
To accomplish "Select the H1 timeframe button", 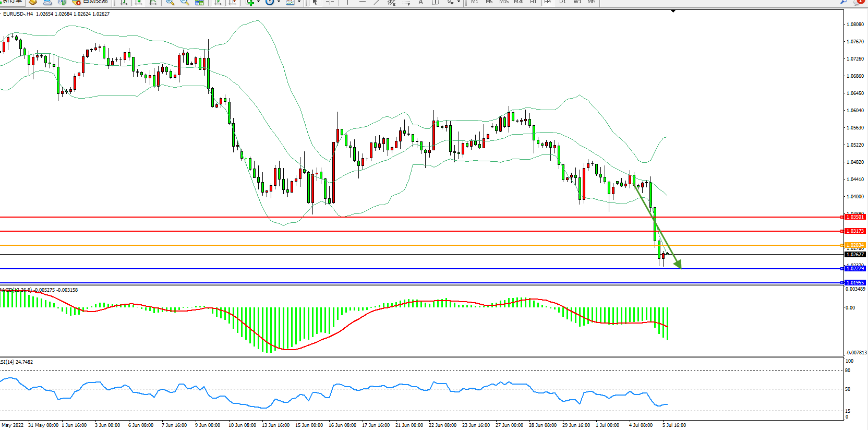I will click(533, 2).
